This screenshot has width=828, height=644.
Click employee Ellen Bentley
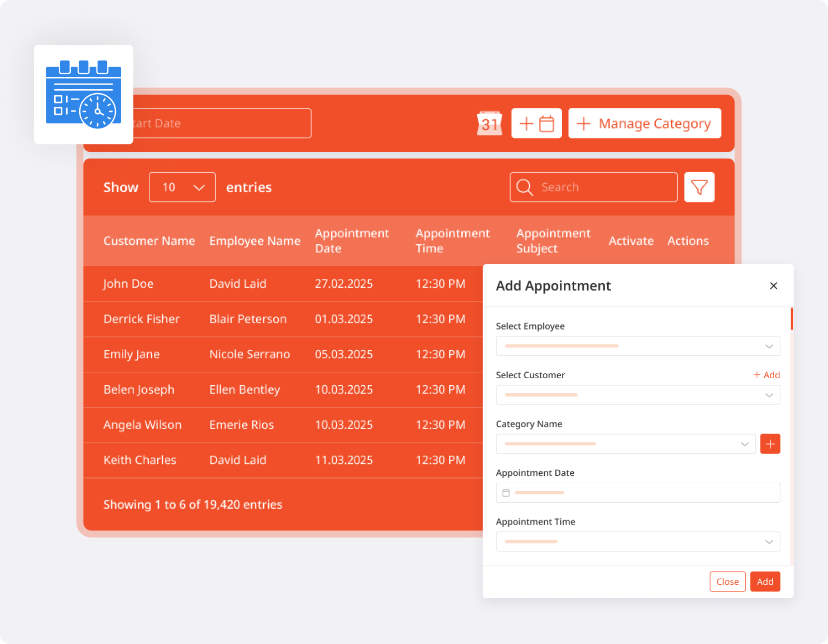(x=245, y=390)
